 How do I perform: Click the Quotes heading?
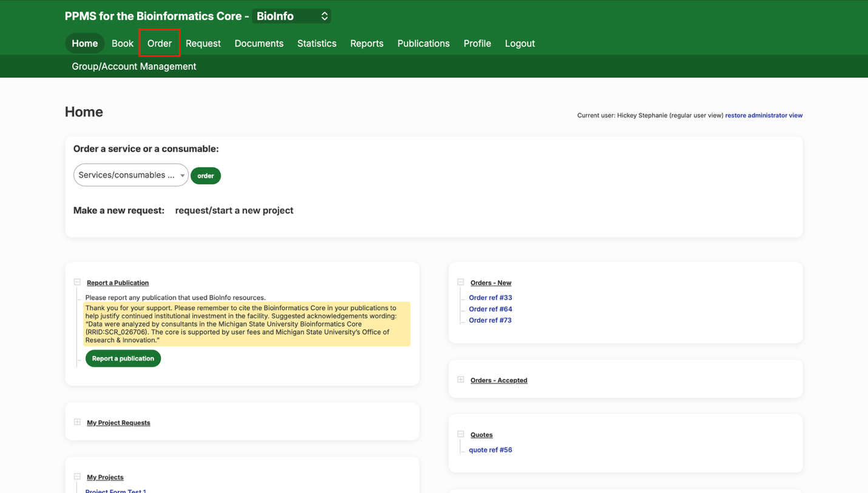click(482, 435)
